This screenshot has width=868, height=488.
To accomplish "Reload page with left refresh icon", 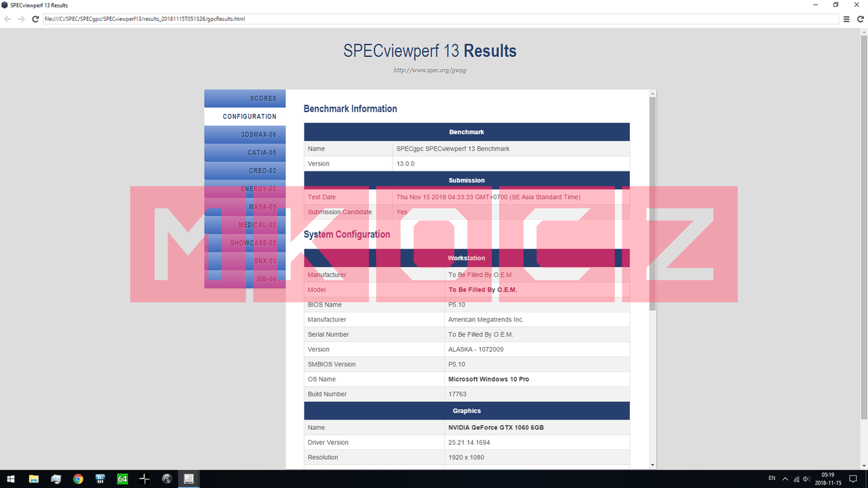I will pyautogui.click(x=35, y=19).
